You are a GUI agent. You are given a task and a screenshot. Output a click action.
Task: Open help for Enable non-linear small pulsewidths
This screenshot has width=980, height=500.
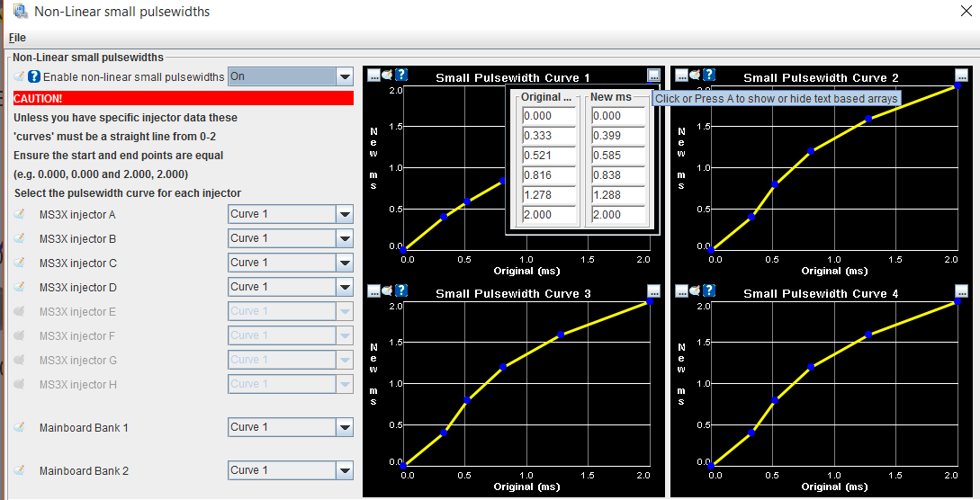click(x=34, y=77)
